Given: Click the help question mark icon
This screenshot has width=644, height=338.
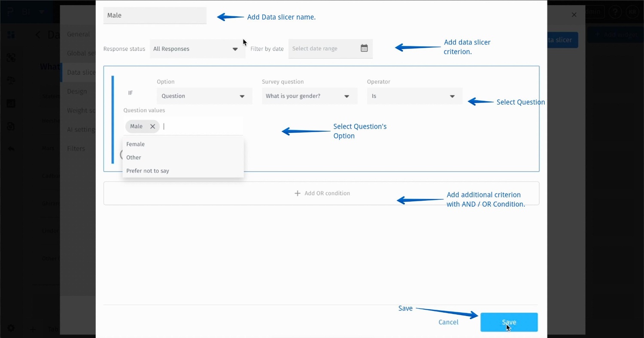Looking at the screenshot, I should [615, 12].
